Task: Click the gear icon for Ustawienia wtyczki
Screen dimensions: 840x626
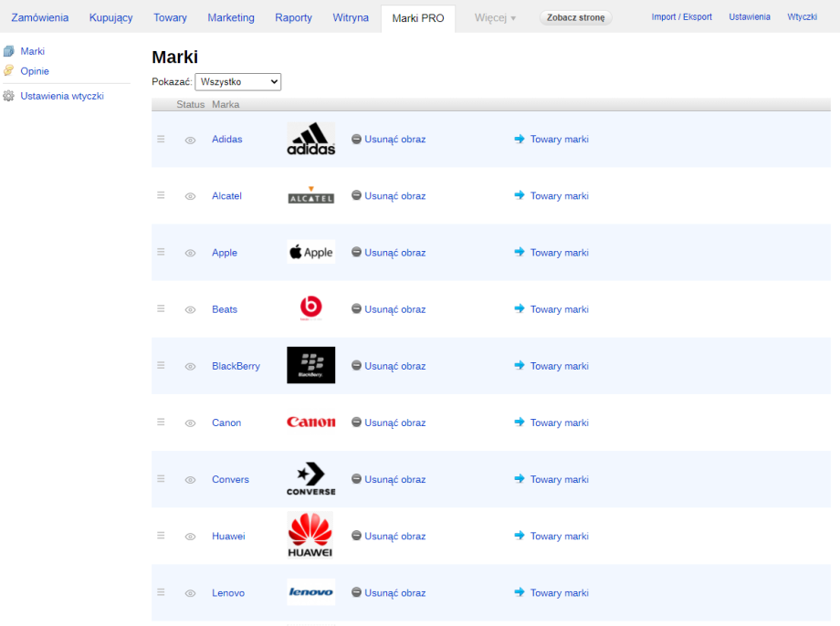Action: (x=9, y=96)
